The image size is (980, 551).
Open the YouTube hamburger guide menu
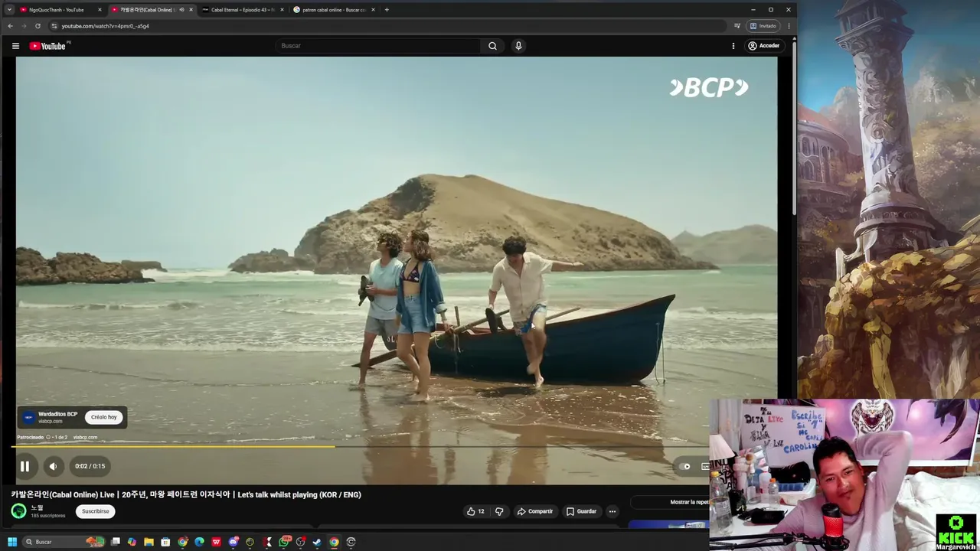pos(15,46)
